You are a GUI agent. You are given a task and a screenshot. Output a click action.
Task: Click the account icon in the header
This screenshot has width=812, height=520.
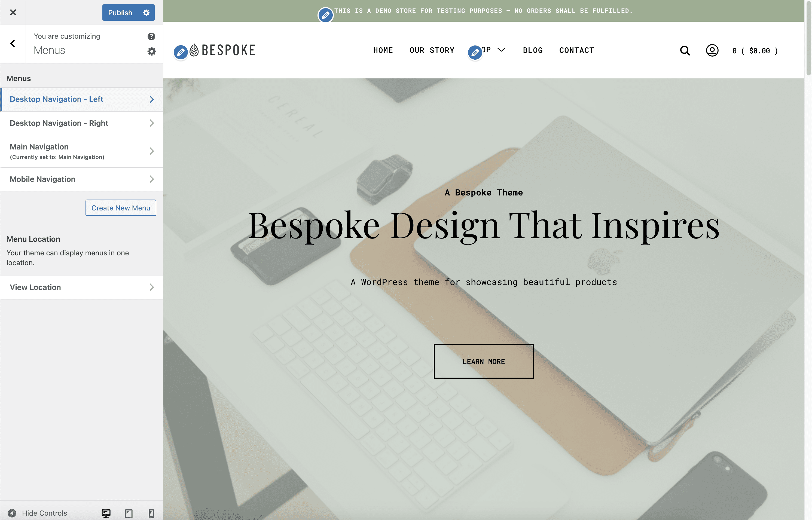(x=712, y=51)
